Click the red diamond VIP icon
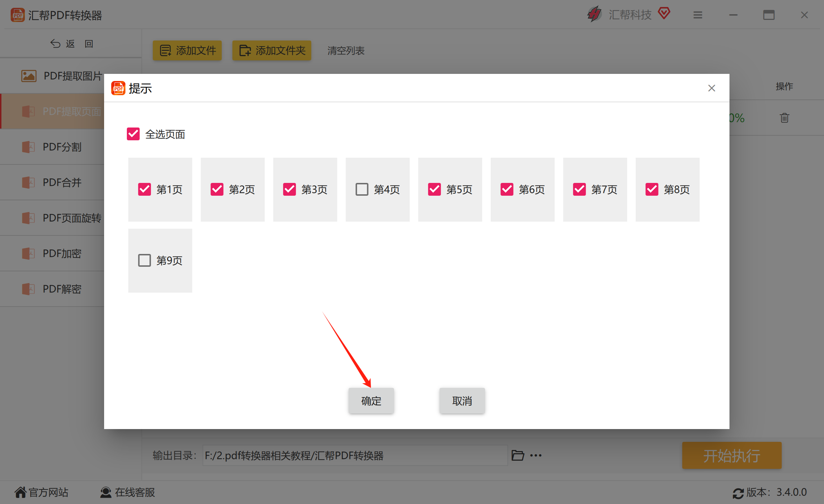 664,13
